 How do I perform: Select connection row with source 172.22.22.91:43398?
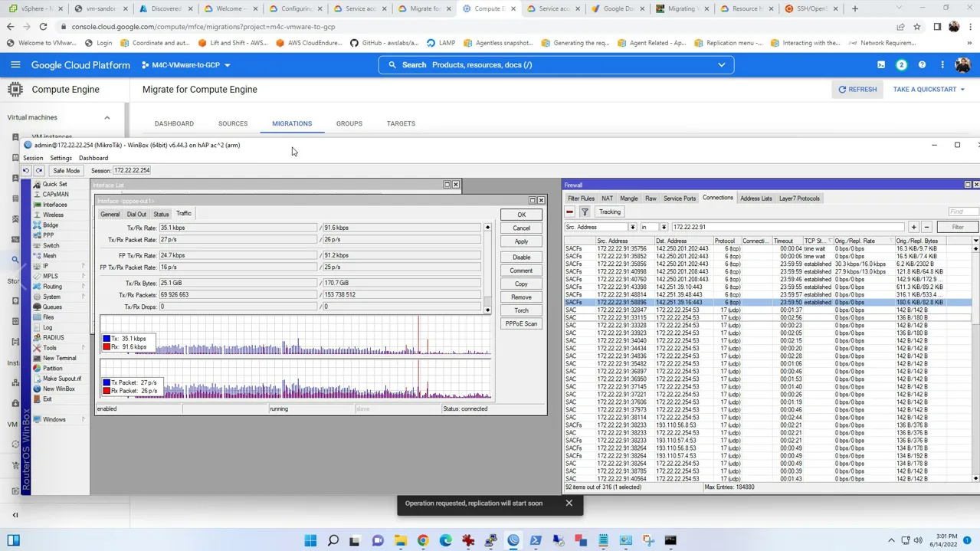(x=768, y=287)
